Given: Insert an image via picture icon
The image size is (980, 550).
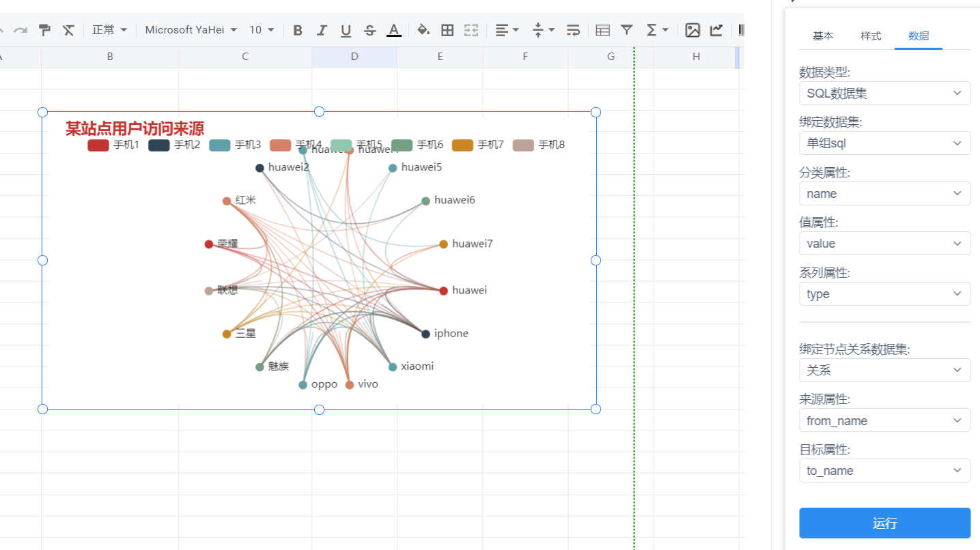Looking at the screenshot, I should (x=692, y=30).
